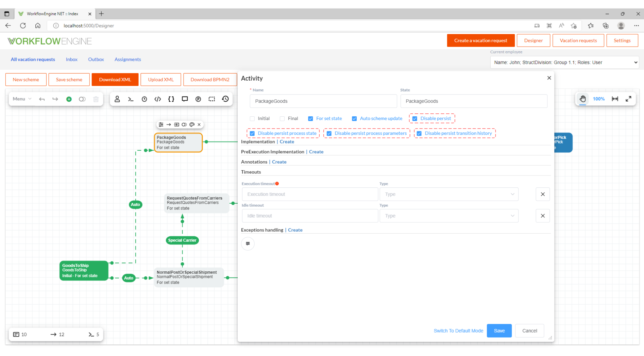The width and height of the screenshot is (644, 356).
Task: Undo the last designer action
Action: pos(42,99)
